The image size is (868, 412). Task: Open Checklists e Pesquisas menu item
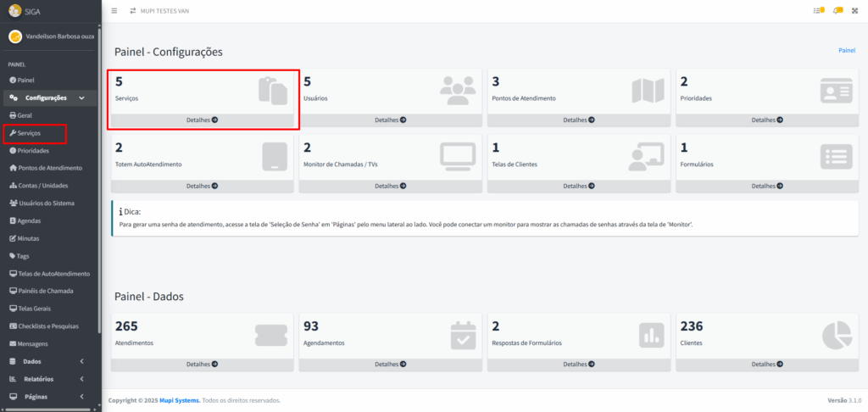48,326
